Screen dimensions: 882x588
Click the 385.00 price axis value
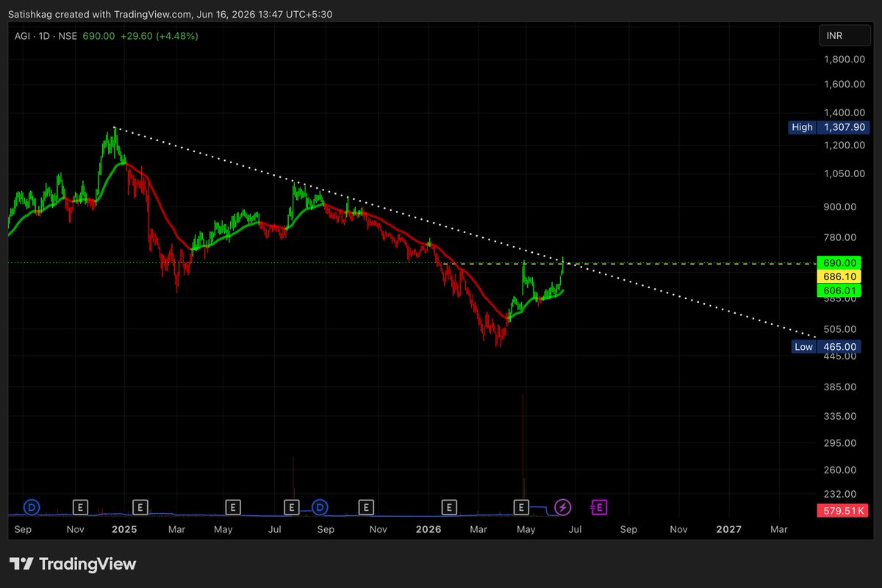coord(839,387)
